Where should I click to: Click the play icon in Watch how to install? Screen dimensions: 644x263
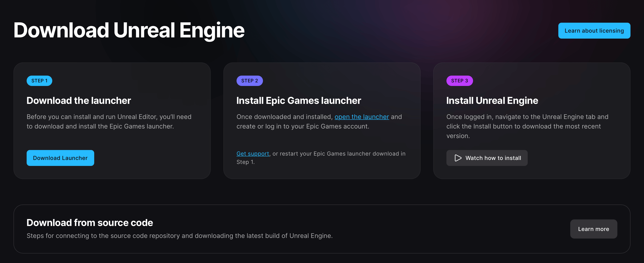click(x=458, y=158)
